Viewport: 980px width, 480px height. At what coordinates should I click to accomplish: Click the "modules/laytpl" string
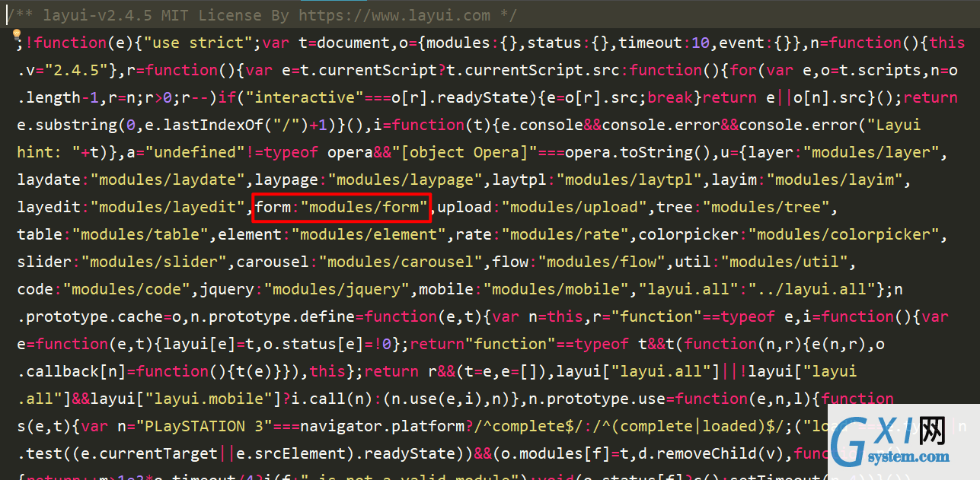tap(629, 180)
